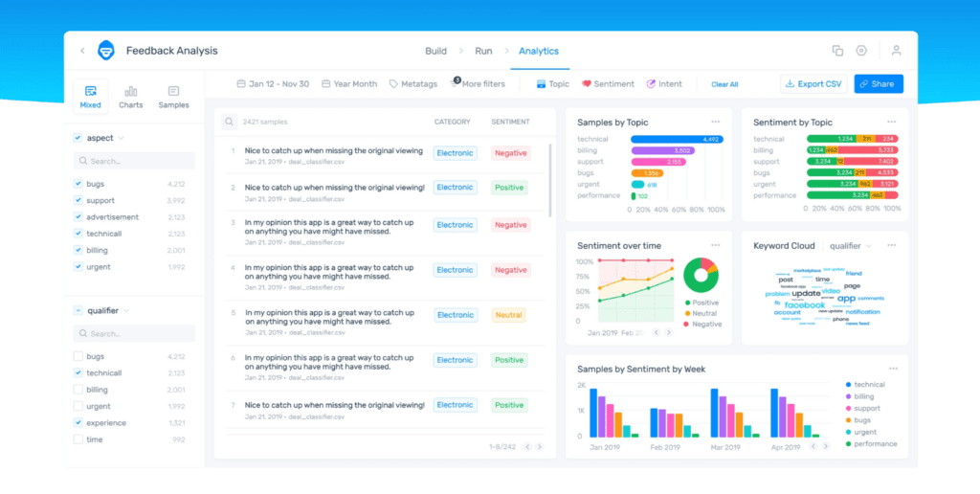This screenshot has width=980, height=494.
Task: Click Electronic tag on sample 1
Action: pos(455,153)
